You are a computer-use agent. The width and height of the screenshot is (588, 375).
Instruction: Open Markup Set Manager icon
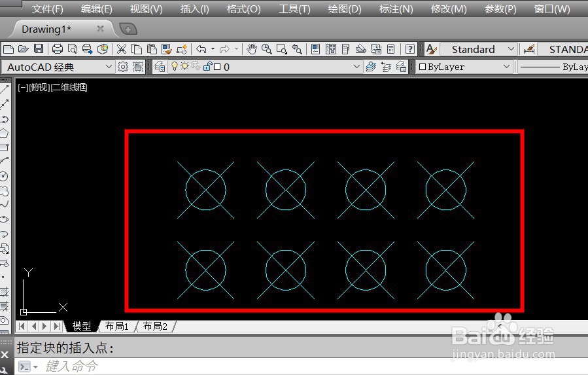coord(375,49)
